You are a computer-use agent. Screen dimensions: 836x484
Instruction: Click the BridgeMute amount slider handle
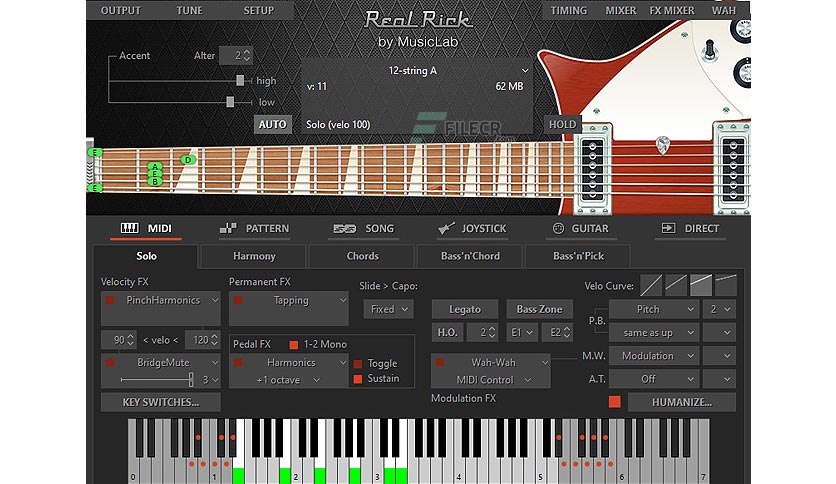click(x=191, y=380)
